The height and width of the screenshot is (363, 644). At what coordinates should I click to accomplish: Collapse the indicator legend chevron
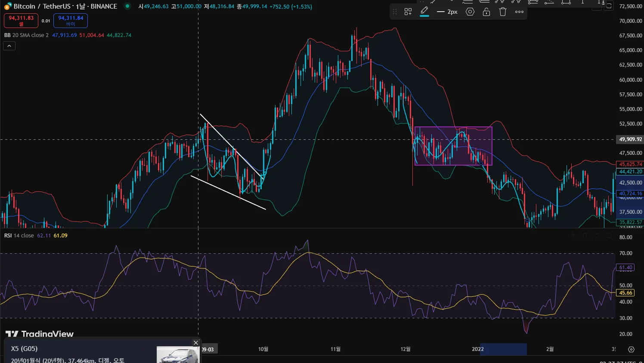9,46
